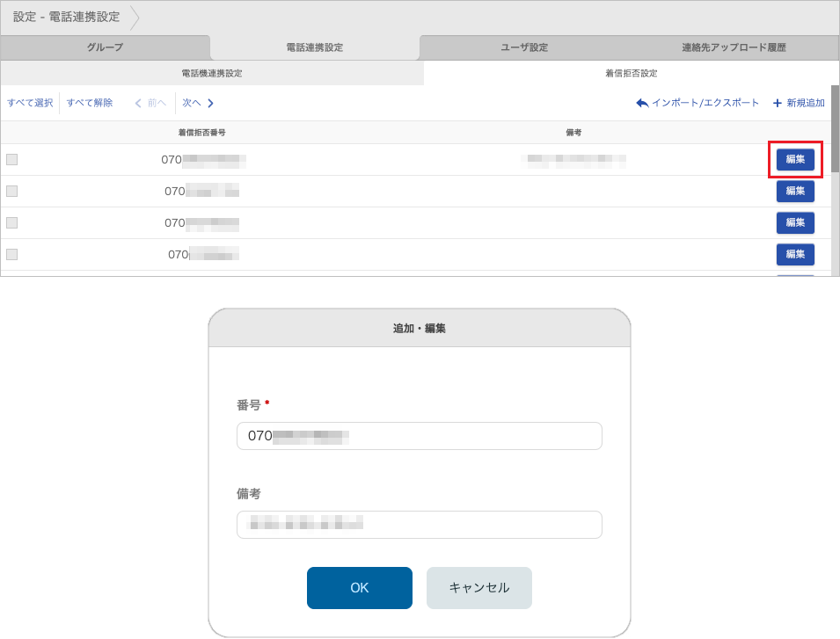Check the third row's checkbox
The width and height of the screenshot is (840, 639).
tap(11, 222)
